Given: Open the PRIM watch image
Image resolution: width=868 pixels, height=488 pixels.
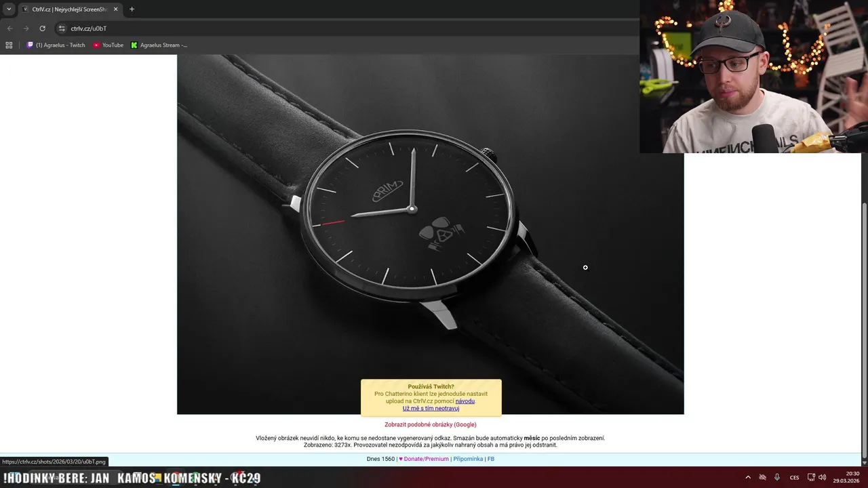Looking at the screenshot, I should (x=430, y=234).
